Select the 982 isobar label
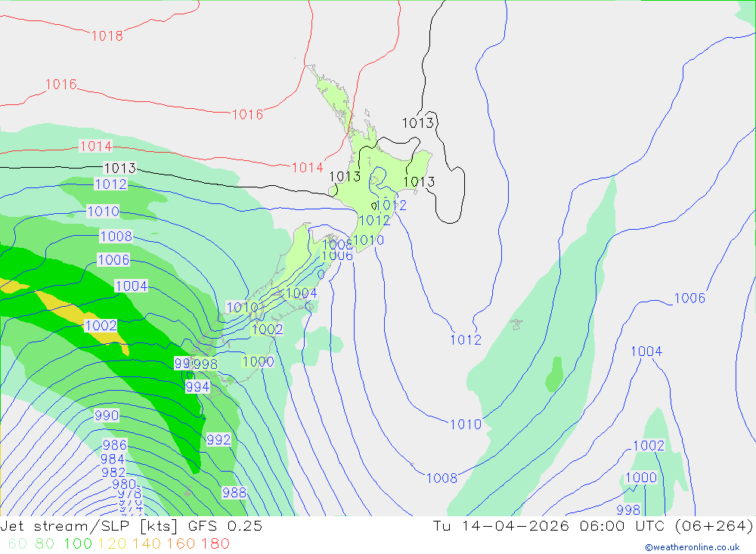Screen dimensions: 756x554 click(x=113, y=472)
